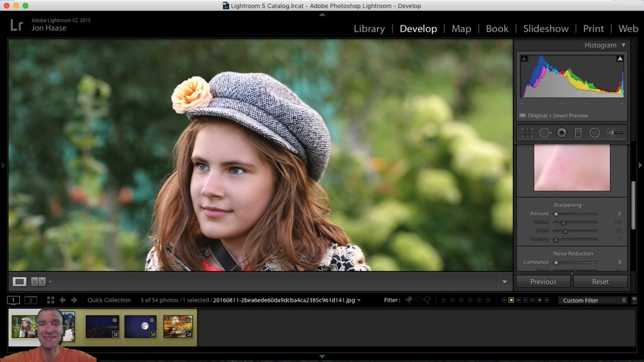644x362 pixels.
Task: Filter by green color label
Action: (x=518, y=300)
